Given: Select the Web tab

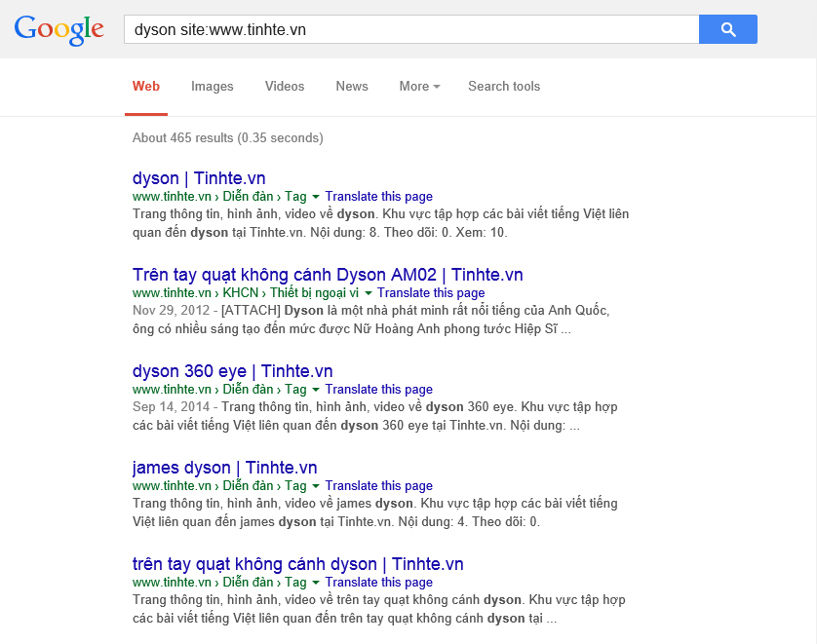Looking at the screenshot, I should point(145,86).
